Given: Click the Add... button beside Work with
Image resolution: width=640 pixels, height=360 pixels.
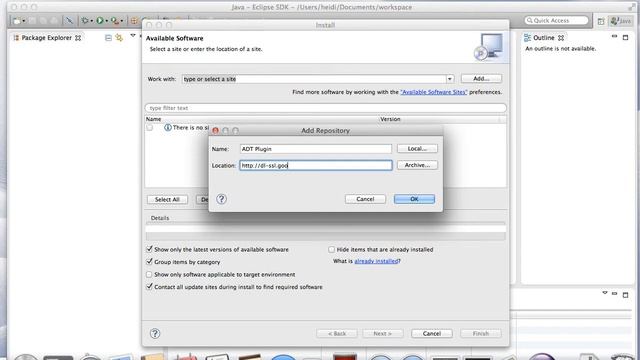Looking at the screenshot, I should [481, 79].
